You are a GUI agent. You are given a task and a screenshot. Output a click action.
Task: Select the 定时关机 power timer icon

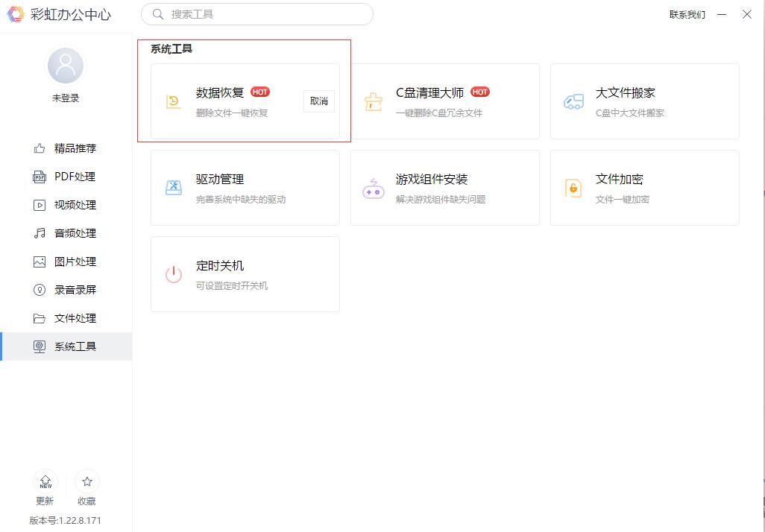pos(174,274)
